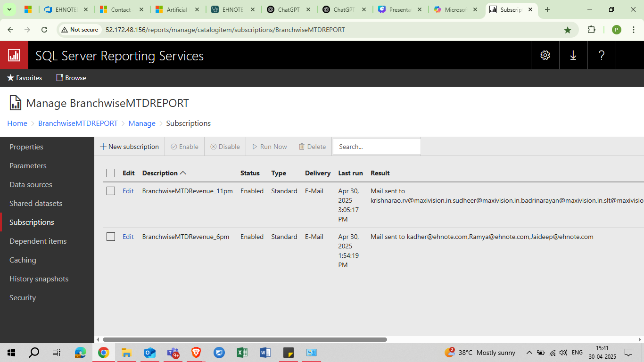Viewport: 644px width, 362px height.
Task: Switch to the Presenta browser tab
Action: point(400,9)
